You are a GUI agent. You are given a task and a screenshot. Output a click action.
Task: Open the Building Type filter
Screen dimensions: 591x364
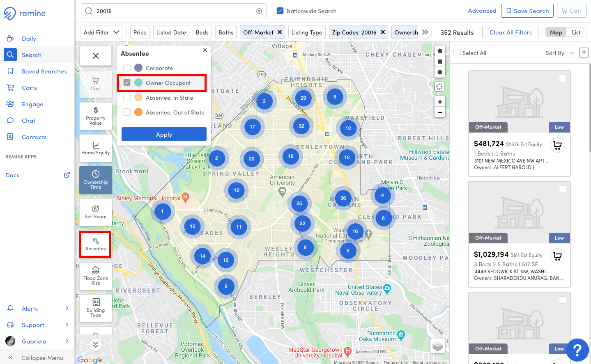[96, 308]
